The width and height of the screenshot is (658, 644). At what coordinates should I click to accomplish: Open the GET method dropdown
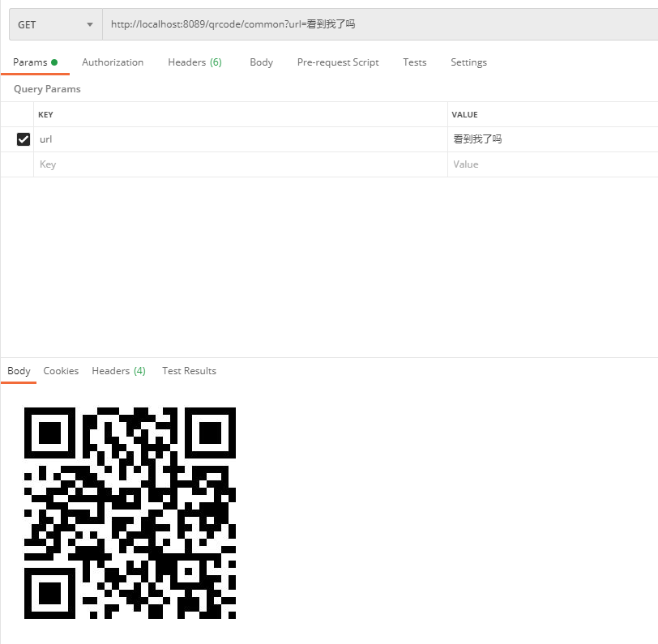56,25
